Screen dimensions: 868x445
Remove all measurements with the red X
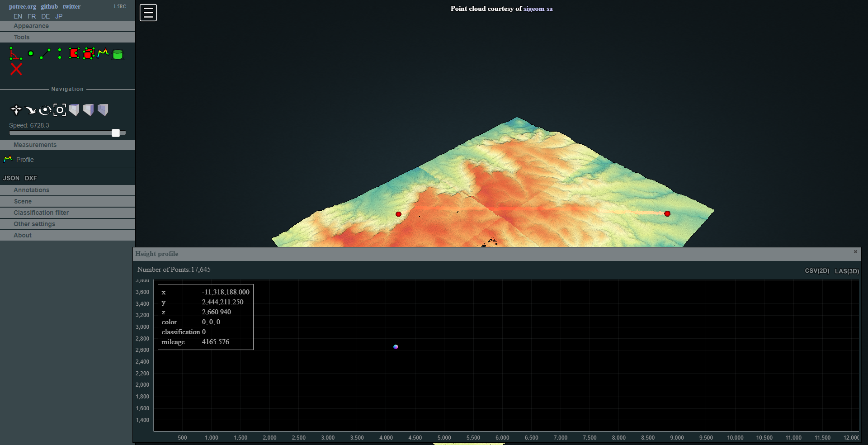(x=16, y=69)
